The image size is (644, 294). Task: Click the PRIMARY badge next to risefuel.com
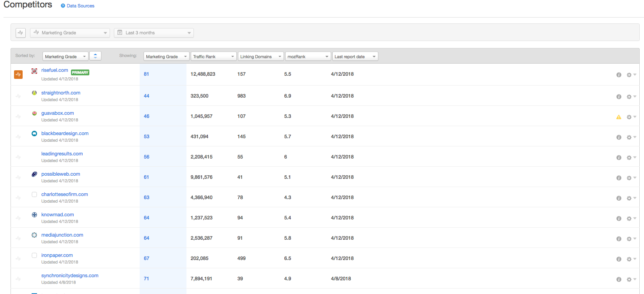point(80,73)
